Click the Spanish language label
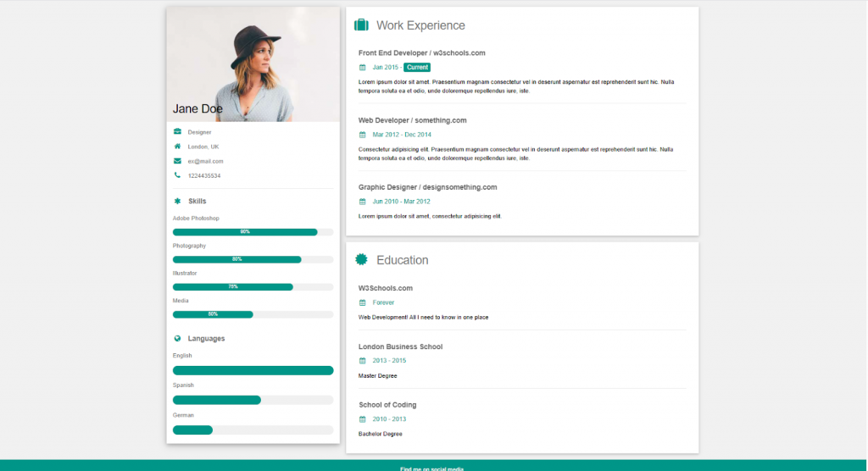The width and height of the screenshot is (868, 471). click(183, 385)
